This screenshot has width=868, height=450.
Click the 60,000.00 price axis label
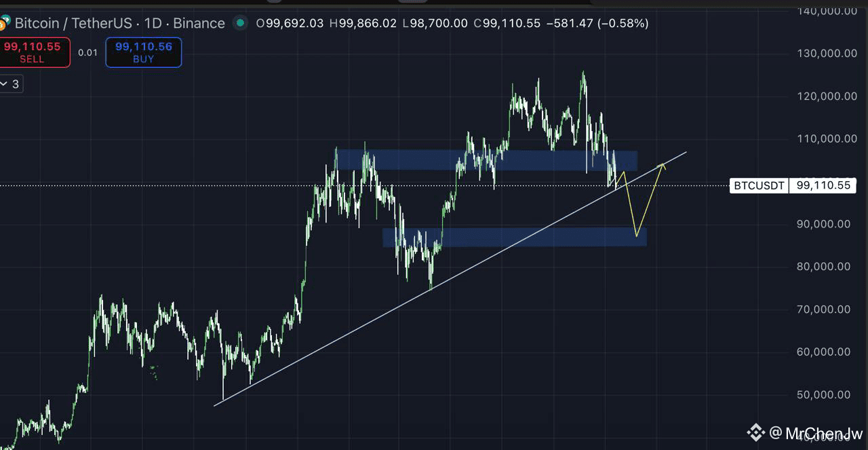824,352
